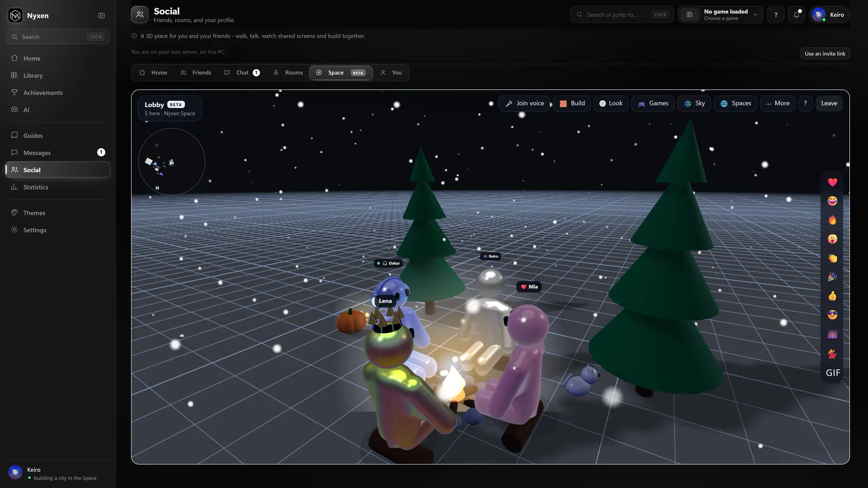Viewport: 868px width, 488px height.
Task: Send the clapping hands reaction
Action: pos(832,258)
